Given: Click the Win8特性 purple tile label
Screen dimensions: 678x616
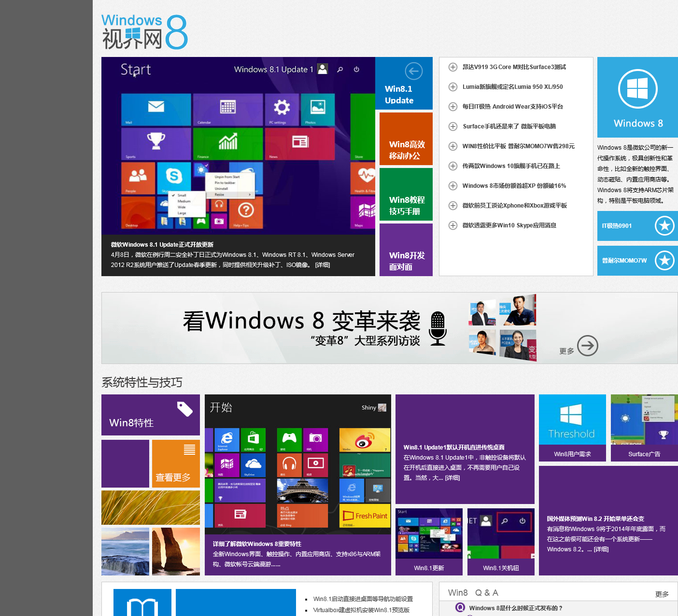Looking at the screenshot, I should pos(131,423).
